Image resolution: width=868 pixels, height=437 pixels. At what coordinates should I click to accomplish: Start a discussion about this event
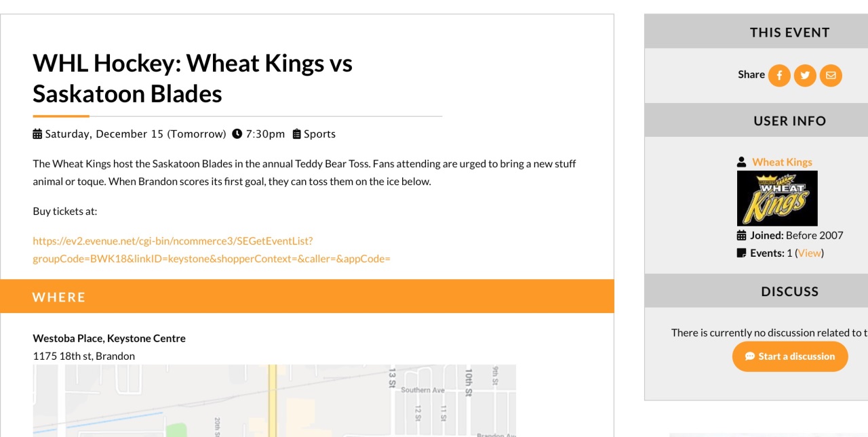tap(790, 356)
